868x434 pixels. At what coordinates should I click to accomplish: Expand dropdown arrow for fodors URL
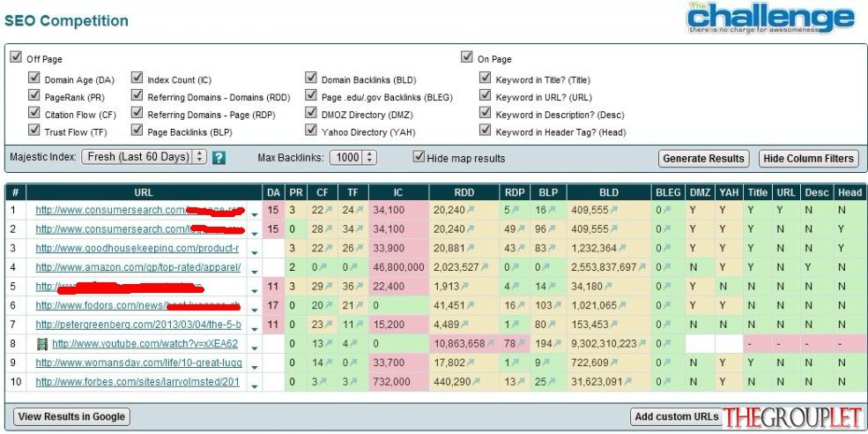(x=254, y=310)
